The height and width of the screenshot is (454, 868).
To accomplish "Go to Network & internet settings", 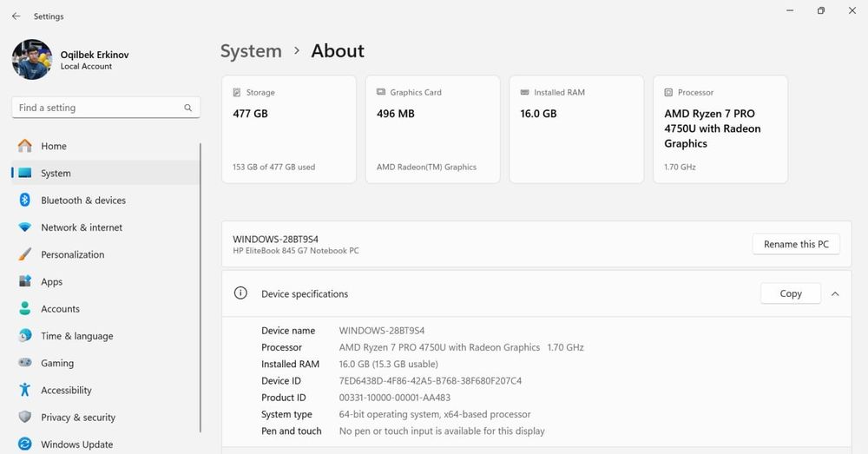I will point(105,227).
